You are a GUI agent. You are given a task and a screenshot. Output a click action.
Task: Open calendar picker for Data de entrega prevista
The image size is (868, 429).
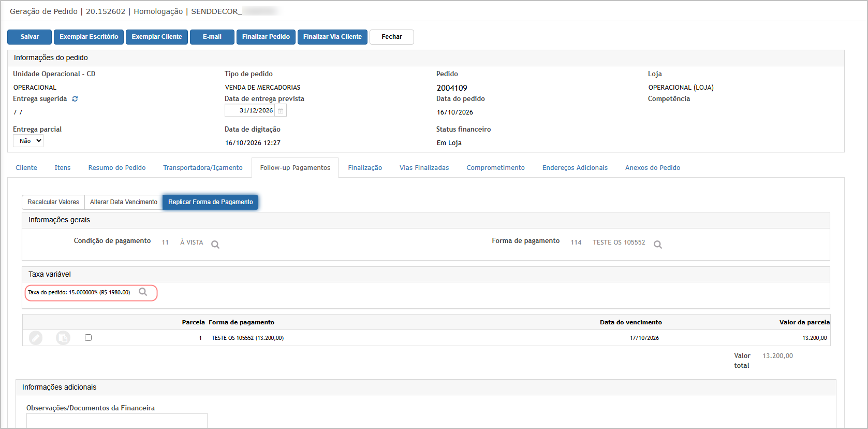coord(281,111)
